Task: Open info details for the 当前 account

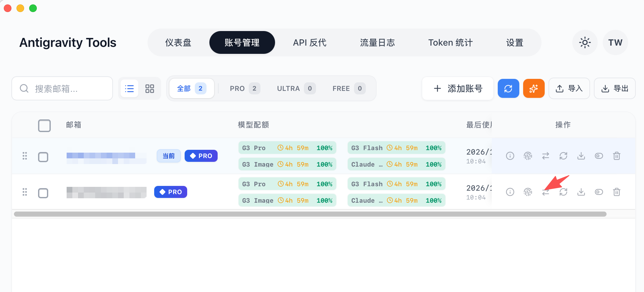Action: (510, 156)
